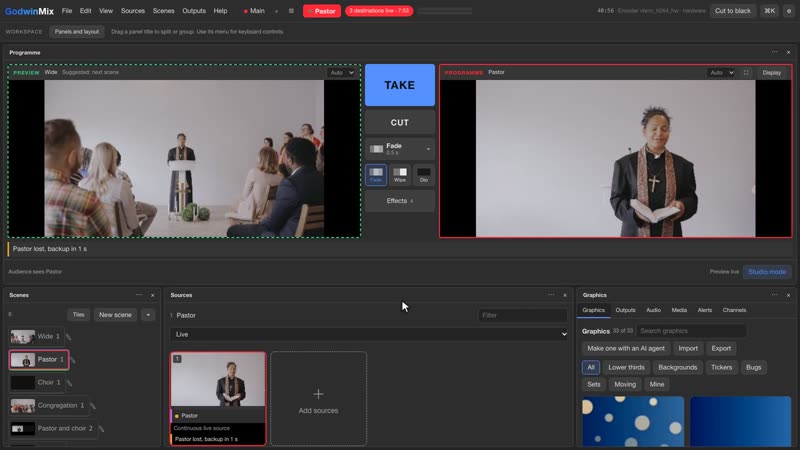
Task: Open the Edit menu
Action: tap(86, 11)
